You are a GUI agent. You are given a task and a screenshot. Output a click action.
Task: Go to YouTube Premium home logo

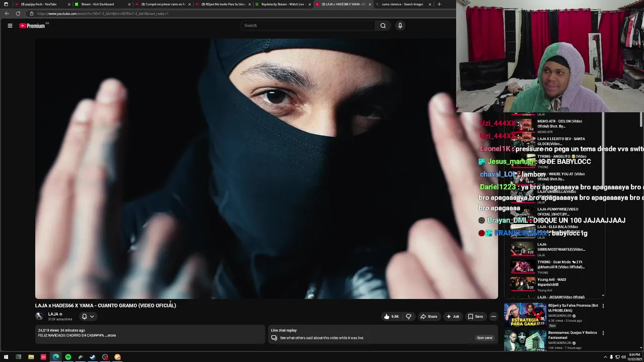[x=33, y=26]
